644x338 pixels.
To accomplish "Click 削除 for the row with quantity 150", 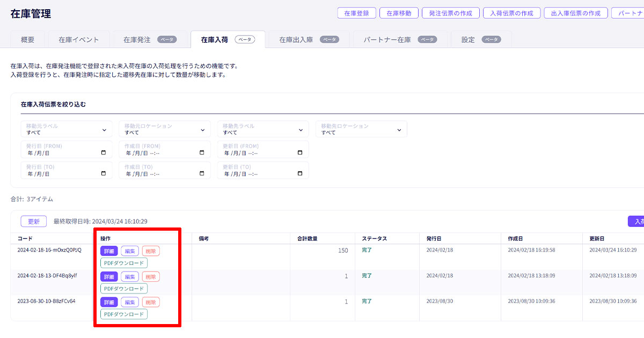I will coord(151,251).
